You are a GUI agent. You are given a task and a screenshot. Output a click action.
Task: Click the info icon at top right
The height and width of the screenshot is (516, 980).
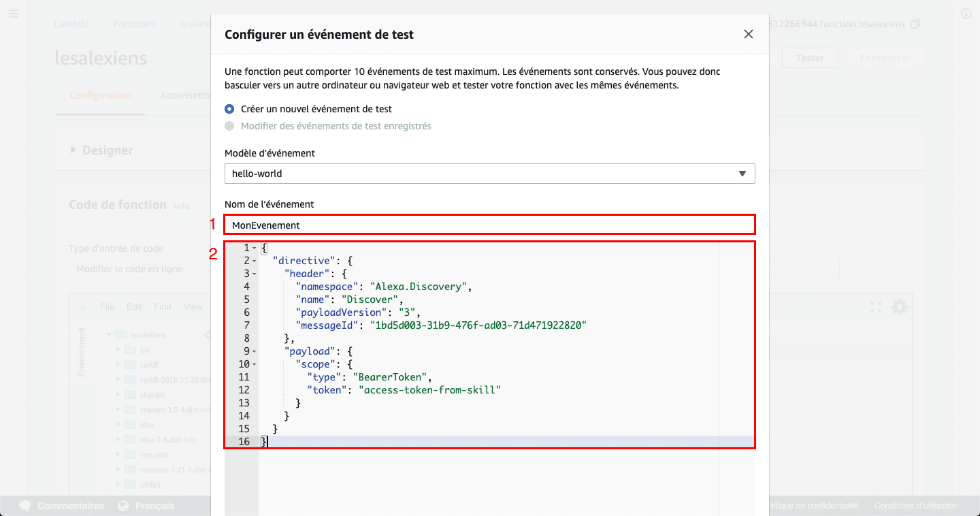click(966, 14)
